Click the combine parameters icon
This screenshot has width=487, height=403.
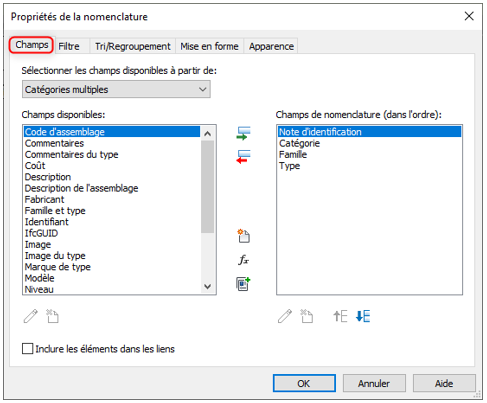click(243, 284)
